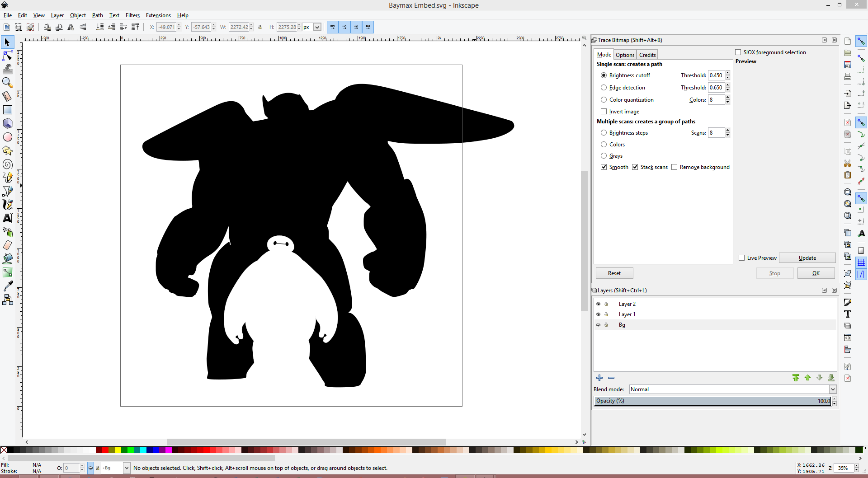The width and height of the screenshot is (868, 478).
Task: Click the Stop button
Action: (x=775, y=273)
